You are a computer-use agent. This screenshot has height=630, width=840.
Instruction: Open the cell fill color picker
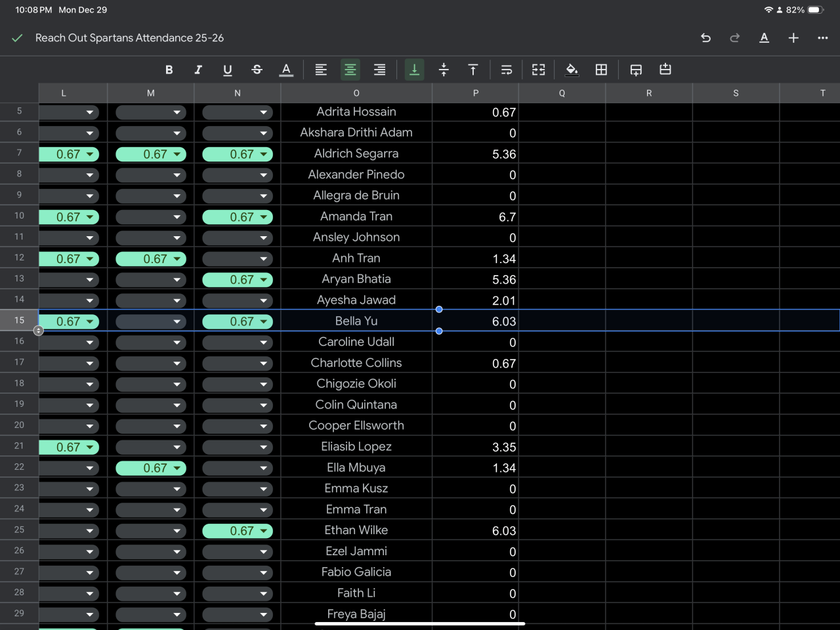coord(572,70)
